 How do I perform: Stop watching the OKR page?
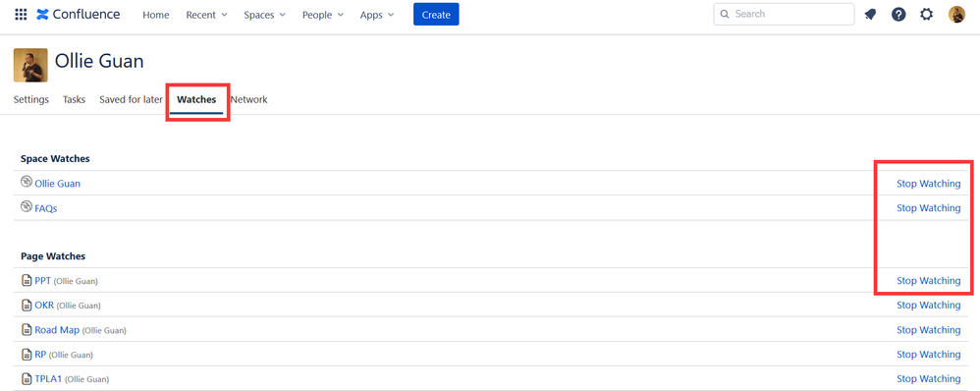(928, 306)
